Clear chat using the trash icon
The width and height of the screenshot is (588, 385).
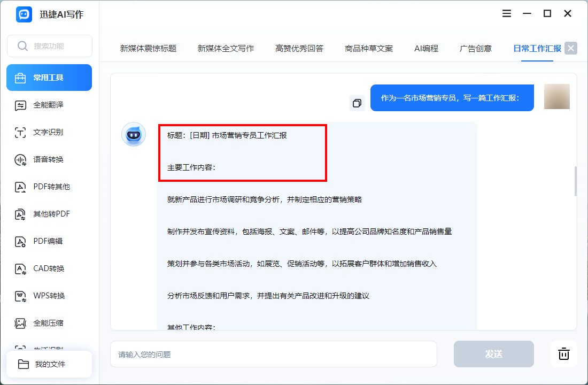pyautogui.click(x=564, y=353)
